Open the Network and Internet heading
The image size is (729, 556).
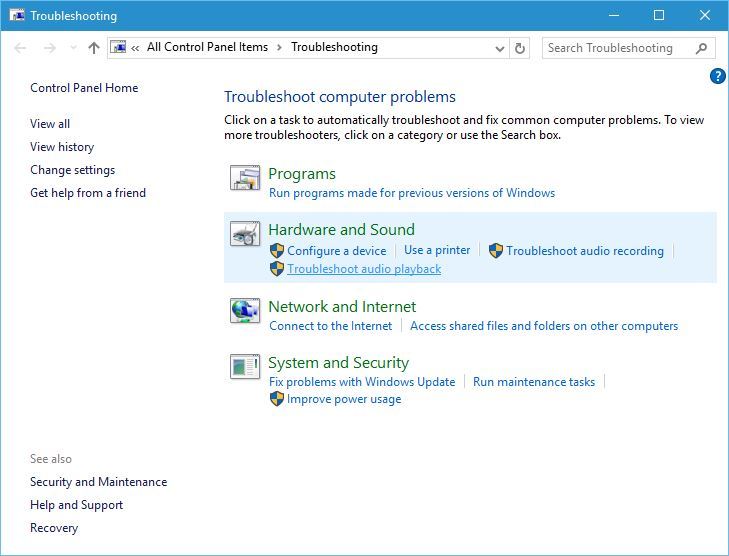[342, 307]
